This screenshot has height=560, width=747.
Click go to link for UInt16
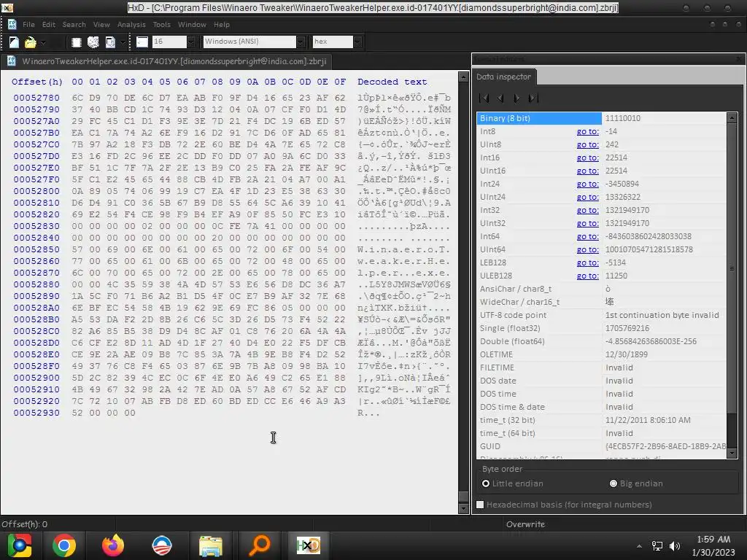point(587,171)
